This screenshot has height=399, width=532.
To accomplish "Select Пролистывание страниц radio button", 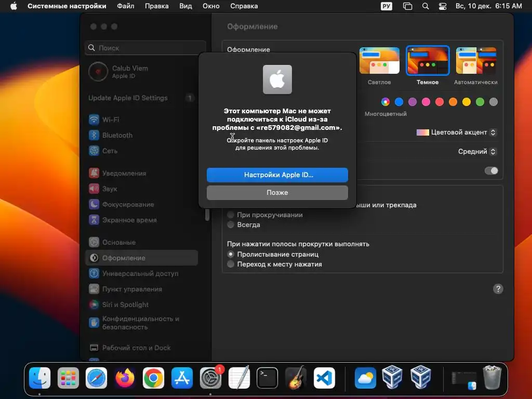I will point(231,254).
